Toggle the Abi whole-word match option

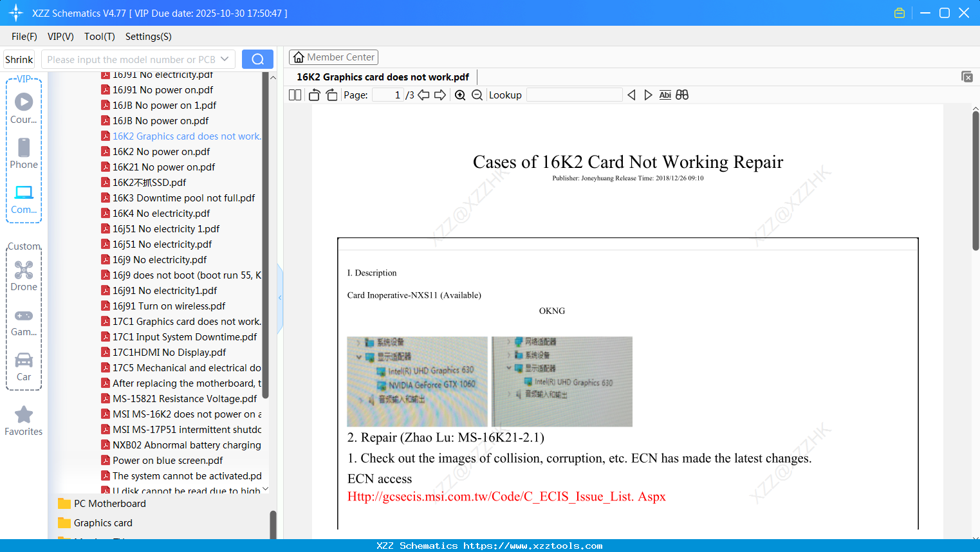(665, 95)
